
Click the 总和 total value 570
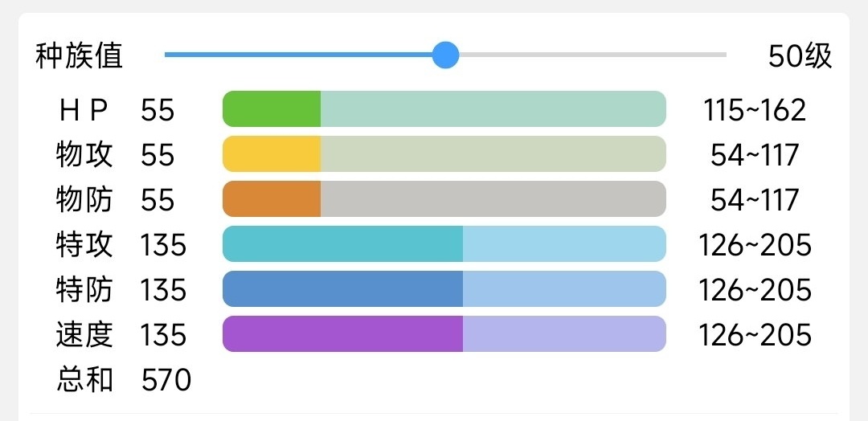click(x=166, y=380)
